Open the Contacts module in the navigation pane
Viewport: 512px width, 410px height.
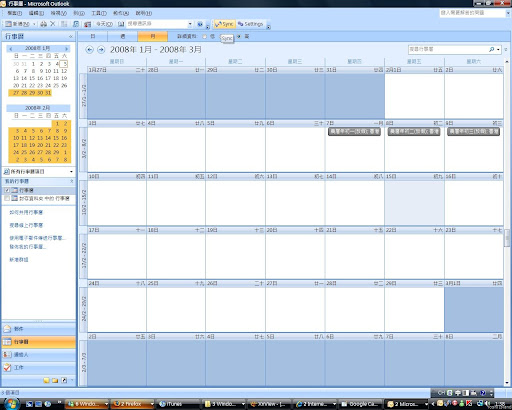(39, 355)
